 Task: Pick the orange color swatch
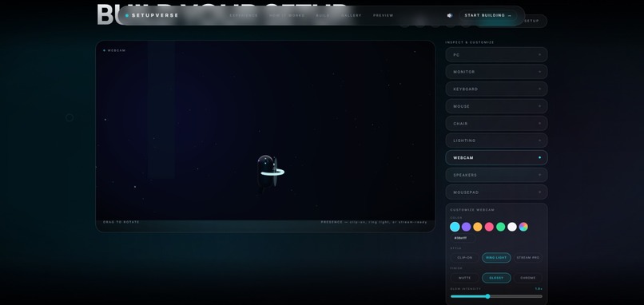(478, 227)
